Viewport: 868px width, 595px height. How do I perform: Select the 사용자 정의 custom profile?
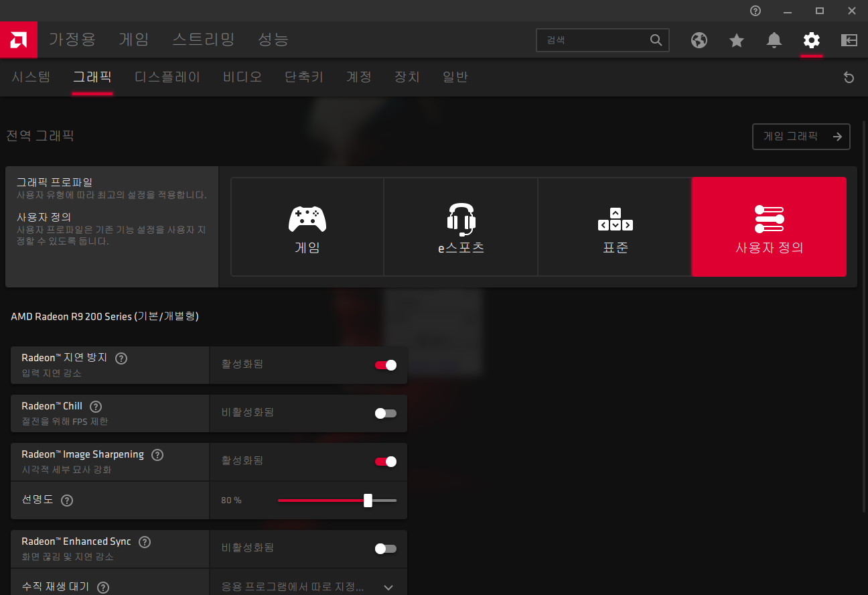[769, 227]
